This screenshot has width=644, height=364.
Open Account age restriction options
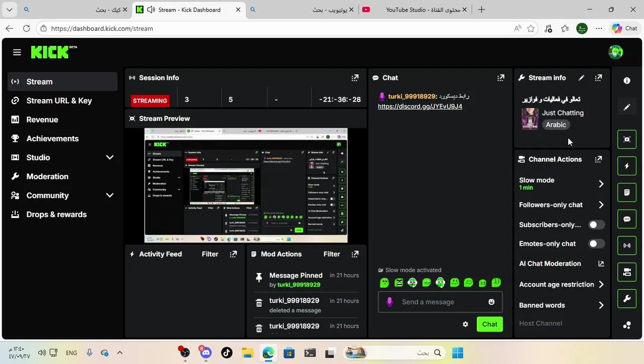pyautogui.click(x=562, y=285)
